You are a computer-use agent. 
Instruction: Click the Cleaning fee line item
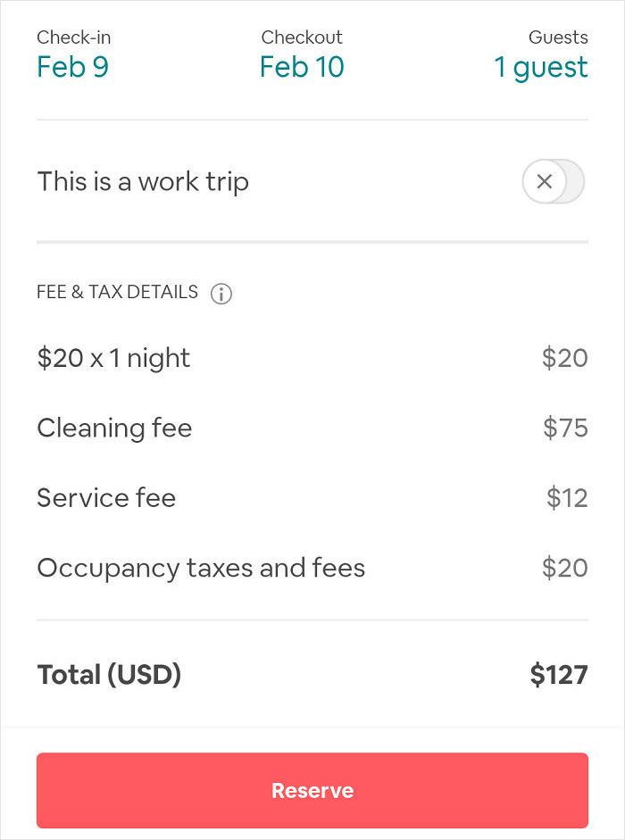pyautogui.click(x=114, y=428)
